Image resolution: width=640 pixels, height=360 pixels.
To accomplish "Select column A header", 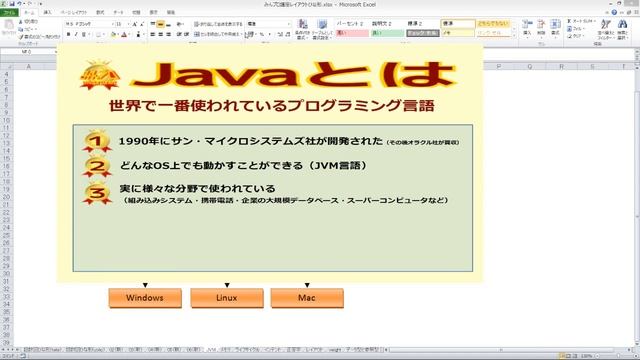I will point(29,67).
